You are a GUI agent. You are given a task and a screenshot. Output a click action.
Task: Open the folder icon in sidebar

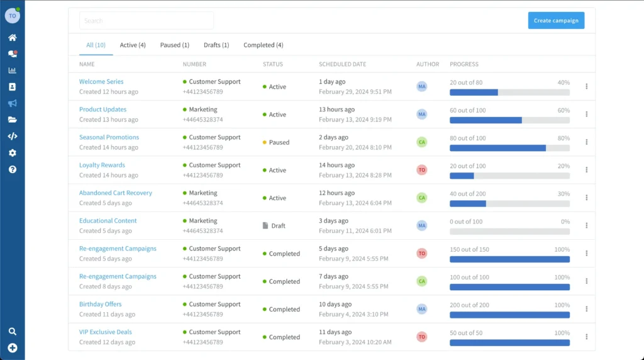pos(12,120)
